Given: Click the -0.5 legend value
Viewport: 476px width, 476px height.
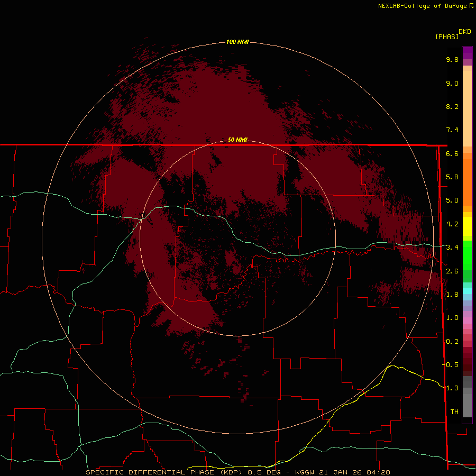Looking at the screenshot, I should (x=450, y=365).
